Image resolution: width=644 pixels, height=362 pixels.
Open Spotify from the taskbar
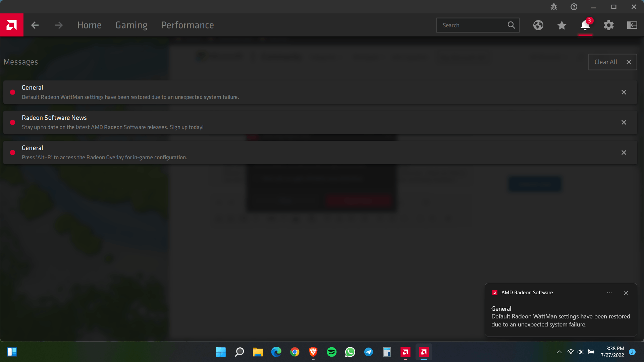click(x=331, y=352)
